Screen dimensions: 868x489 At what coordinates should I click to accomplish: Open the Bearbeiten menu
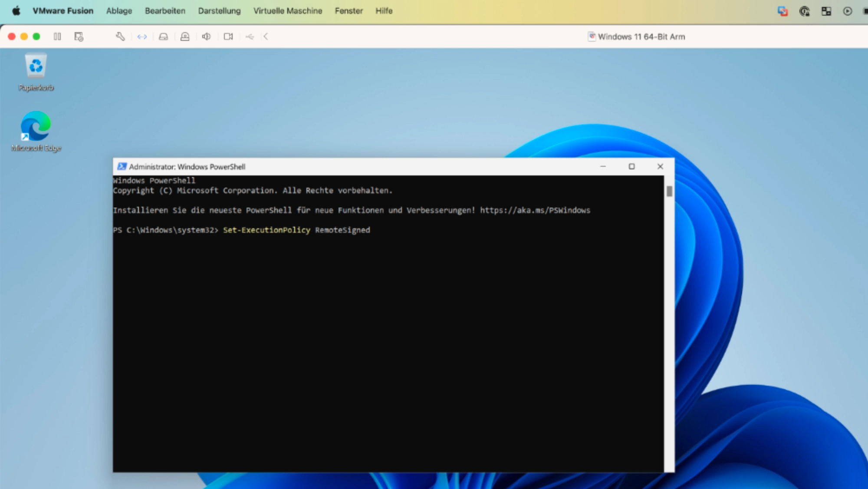click(165, 11)
